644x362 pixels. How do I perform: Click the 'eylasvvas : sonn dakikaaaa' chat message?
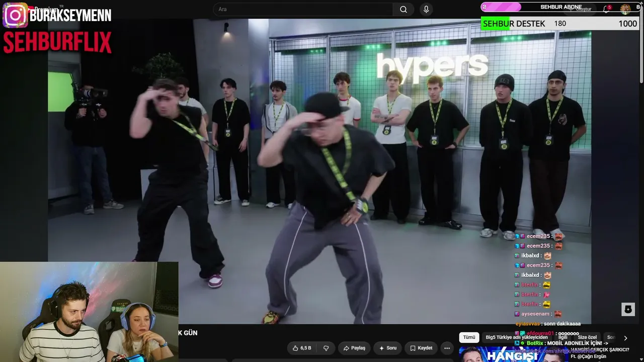coord(548,324)
